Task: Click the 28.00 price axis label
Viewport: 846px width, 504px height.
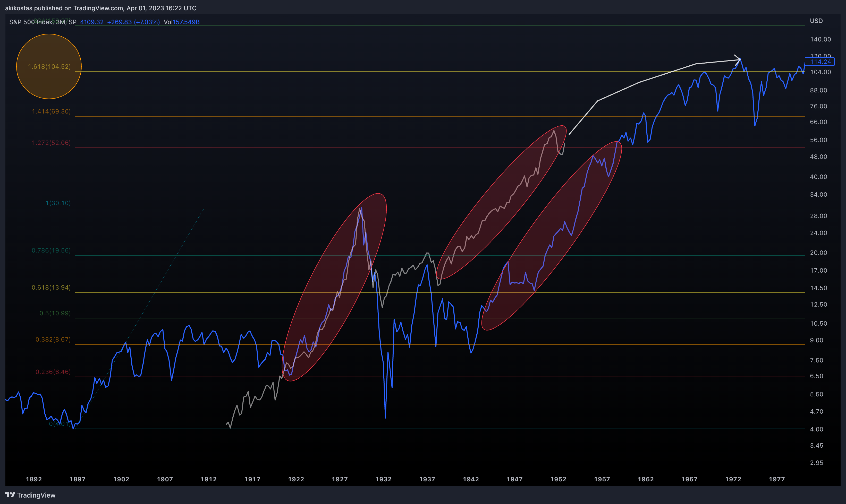Action: point(818,216)
